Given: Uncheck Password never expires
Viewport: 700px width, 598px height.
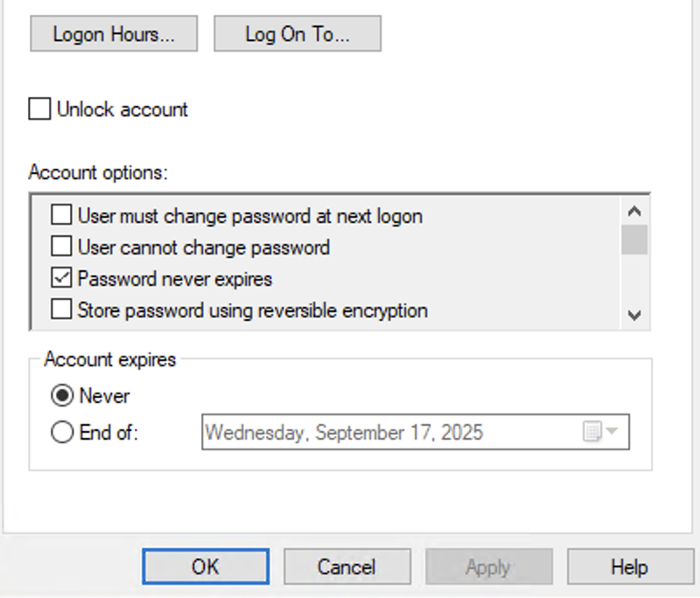Looking at the screenshot, I should (x=60, y=279).
